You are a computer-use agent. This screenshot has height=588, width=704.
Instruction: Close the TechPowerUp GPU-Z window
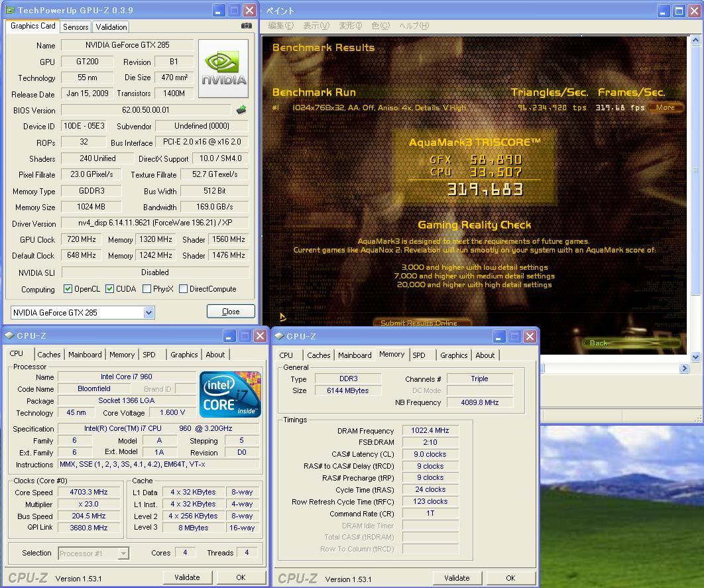pos(250,11)
